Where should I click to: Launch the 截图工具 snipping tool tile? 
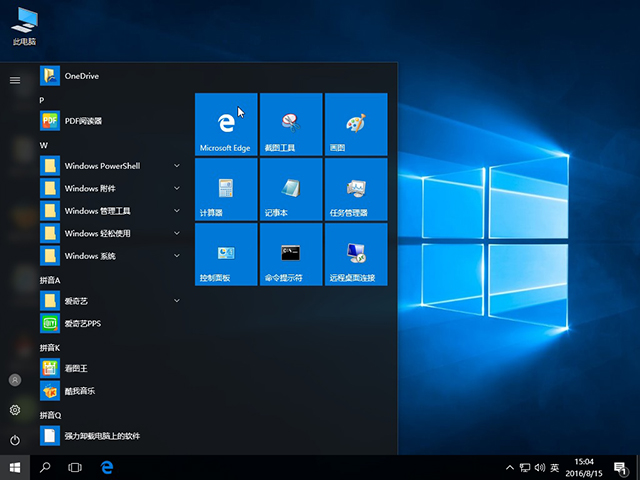click(x=290, y=124)
